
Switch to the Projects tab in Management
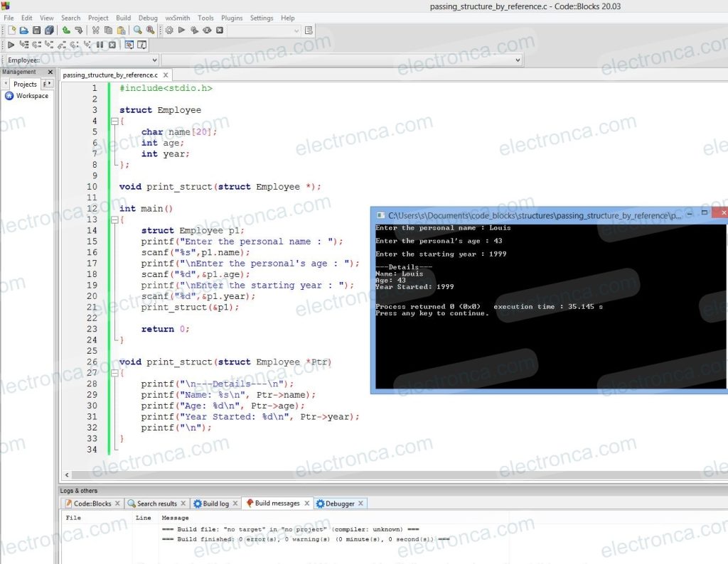pos(25,84)
